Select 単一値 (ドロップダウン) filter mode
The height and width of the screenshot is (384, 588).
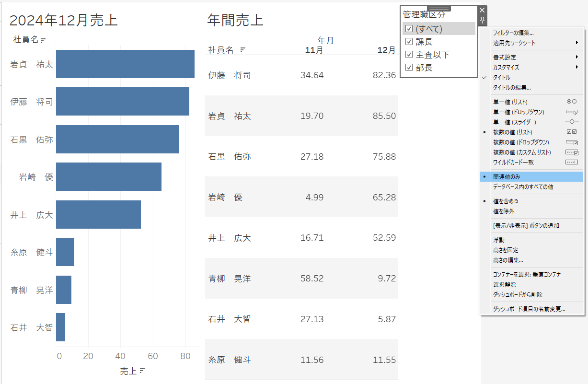click(531, 112)
